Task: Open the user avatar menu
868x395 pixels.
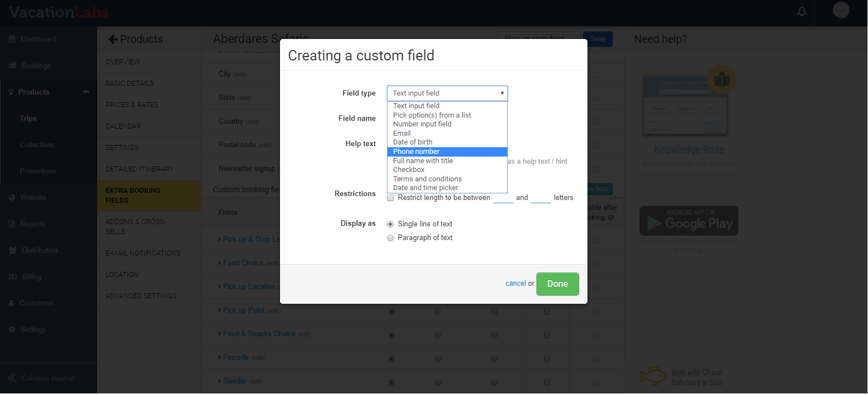Action: coord(841,10)
